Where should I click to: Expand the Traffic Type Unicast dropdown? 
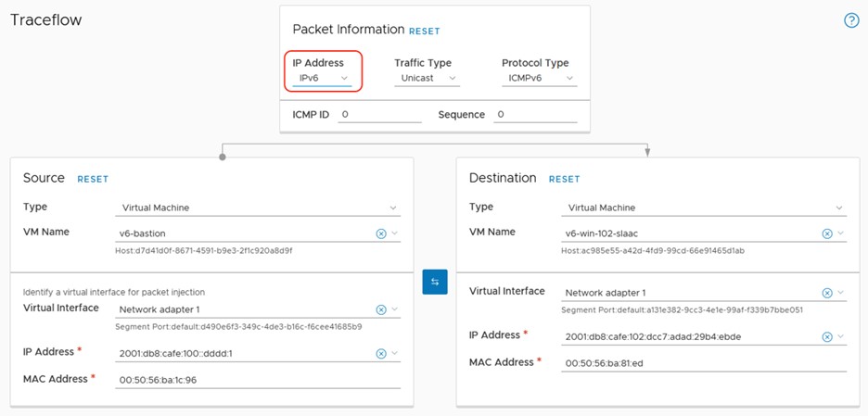(427, 79)
